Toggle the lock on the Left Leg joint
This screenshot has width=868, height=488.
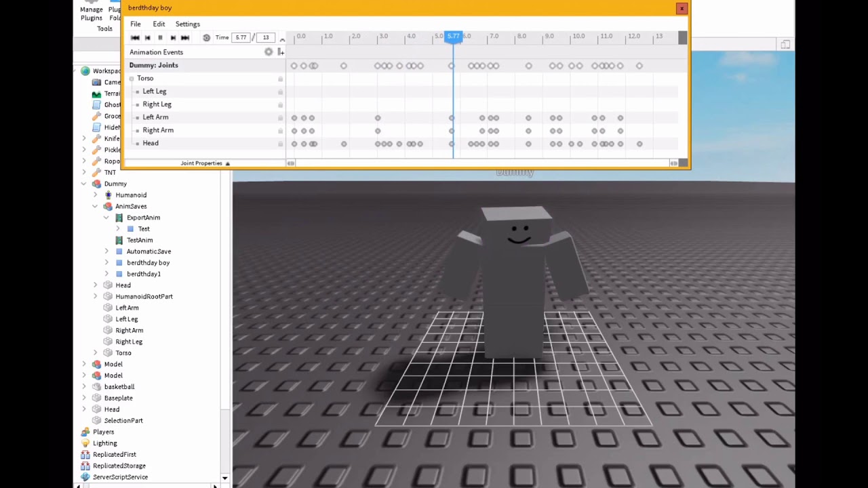[x=280, y=91]
